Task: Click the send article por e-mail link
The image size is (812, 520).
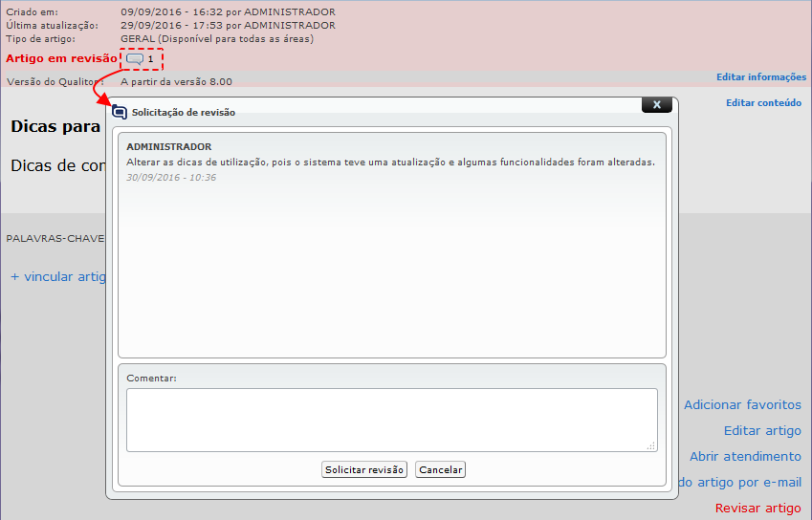Action: (x=738, y=483)
